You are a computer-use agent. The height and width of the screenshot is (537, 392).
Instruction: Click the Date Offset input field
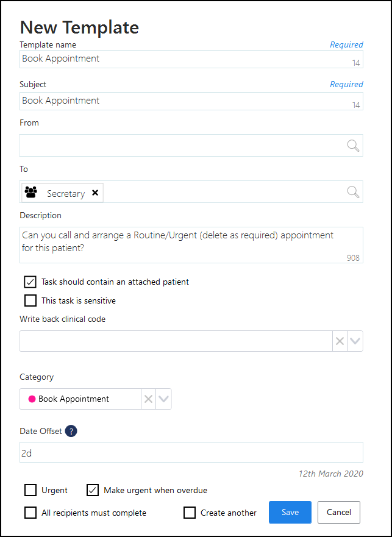(x=191, y=452)
